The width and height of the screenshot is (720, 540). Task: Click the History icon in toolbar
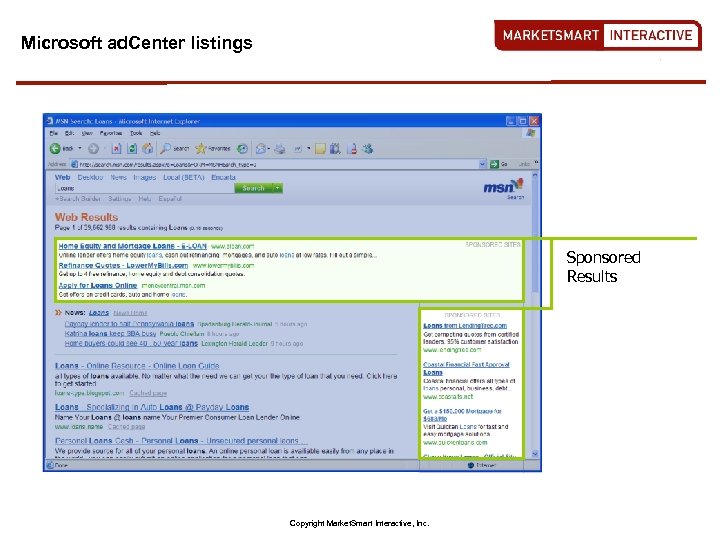tap(242, 148)
